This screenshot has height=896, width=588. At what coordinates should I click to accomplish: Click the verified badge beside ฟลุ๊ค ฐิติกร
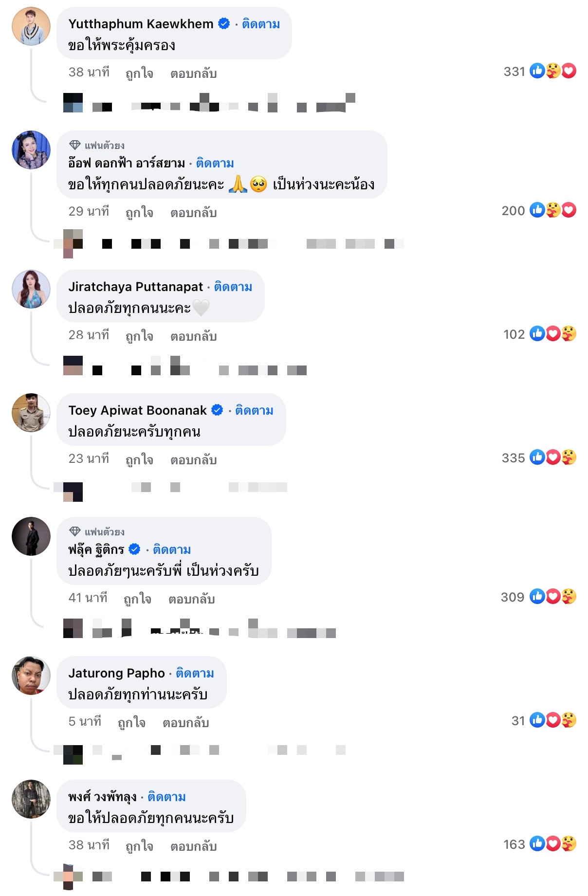coord(134,549)
